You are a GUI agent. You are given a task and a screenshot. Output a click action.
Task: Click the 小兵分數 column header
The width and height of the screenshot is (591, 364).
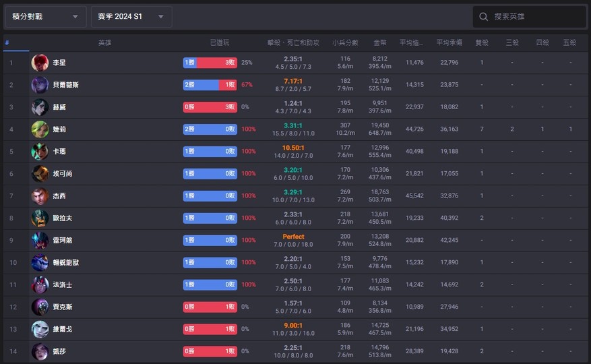click(345, 42)
